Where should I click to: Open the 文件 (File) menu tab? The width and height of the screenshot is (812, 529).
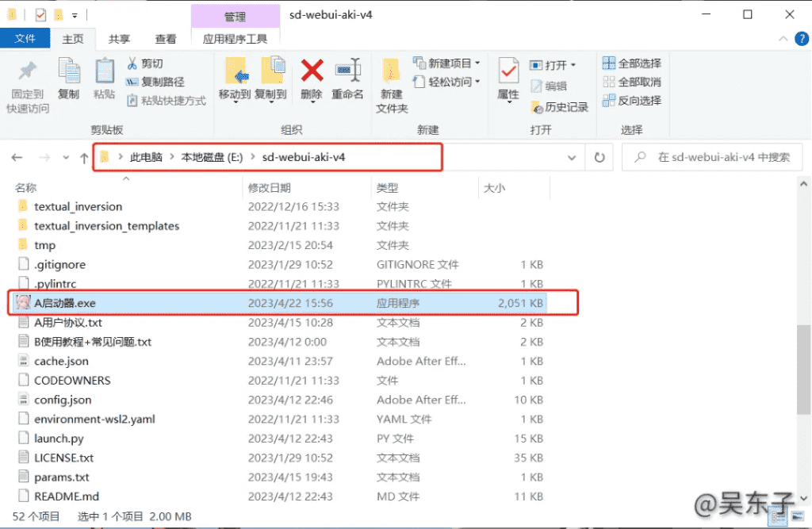pos(25,39)
